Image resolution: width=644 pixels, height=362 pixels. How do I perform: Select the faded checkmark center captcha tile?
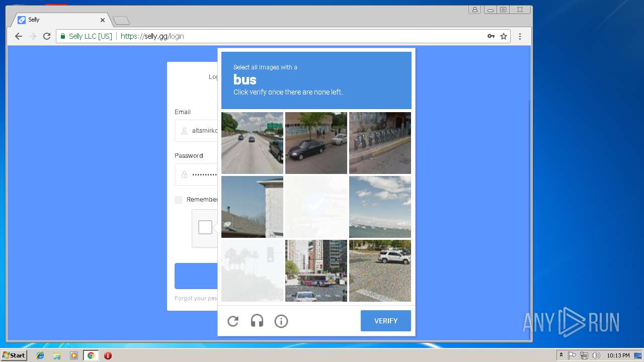316,207
